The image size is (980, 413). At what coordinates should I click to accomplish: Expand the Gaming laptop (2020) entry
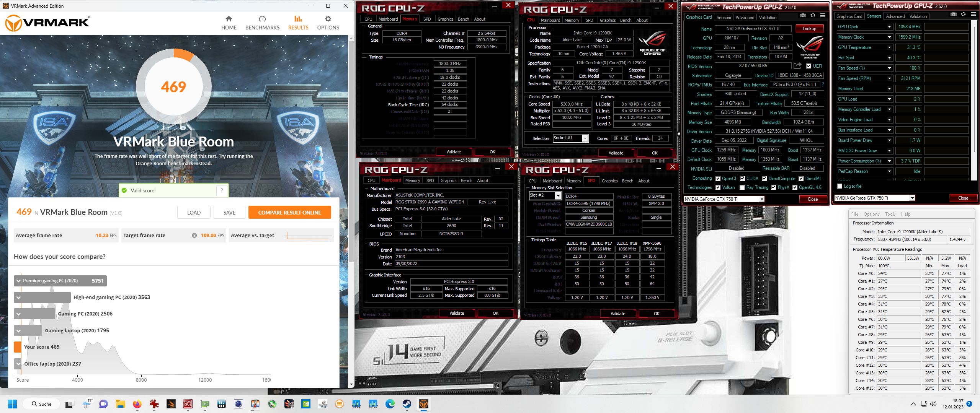(18, 330)
